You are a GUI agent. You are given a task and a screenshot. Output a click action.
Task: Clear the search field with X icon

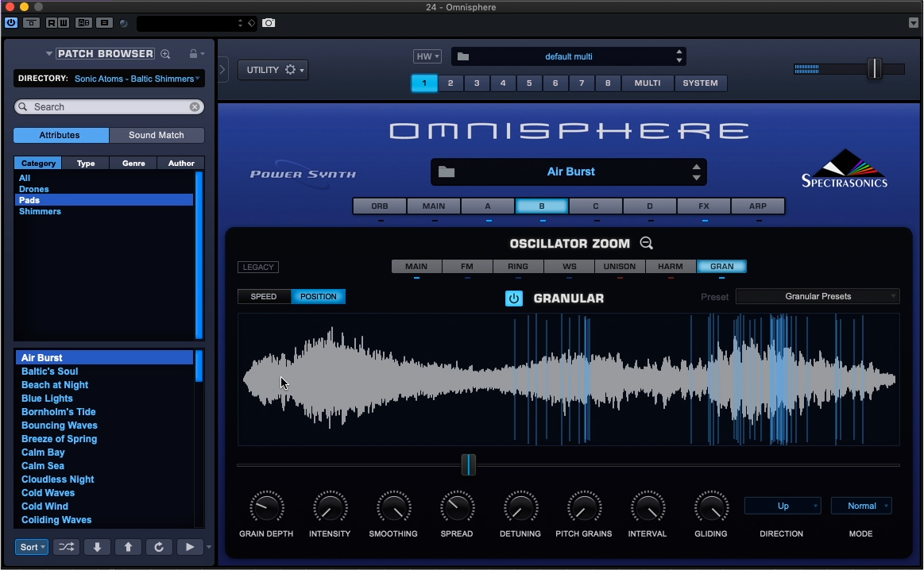coord(195,106)
